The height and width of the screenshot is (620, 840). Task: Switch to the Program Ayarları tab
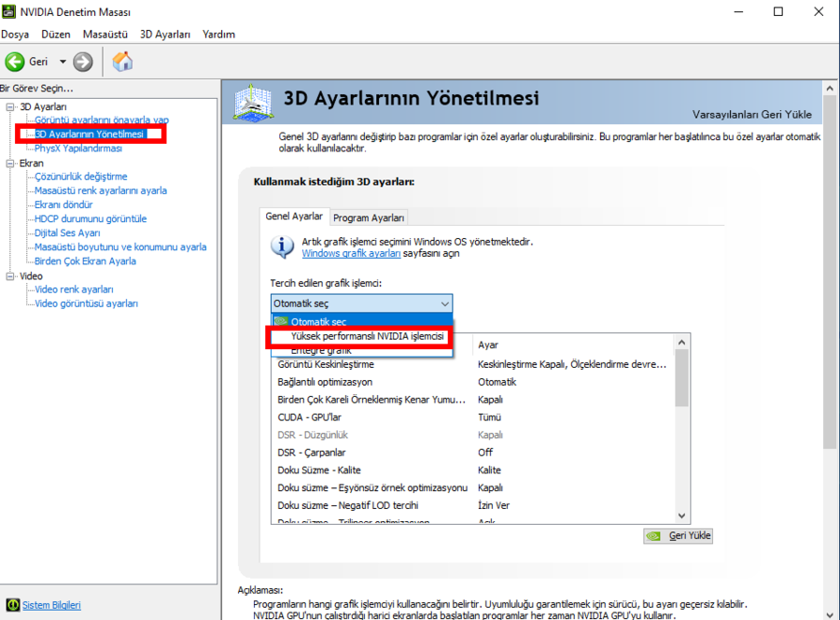(x=369, y=218)
